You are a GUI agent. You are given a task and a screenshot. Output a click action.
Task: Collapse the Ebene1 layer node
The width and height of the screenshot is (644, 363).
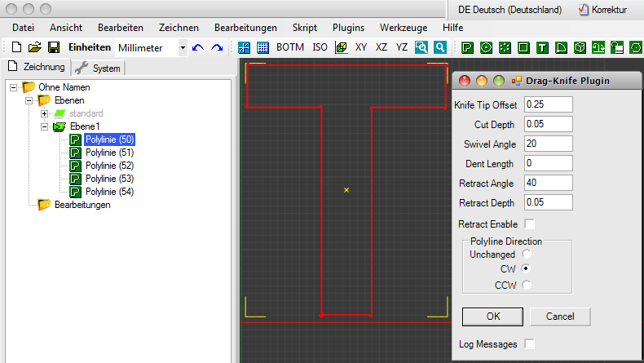point(44,126)
